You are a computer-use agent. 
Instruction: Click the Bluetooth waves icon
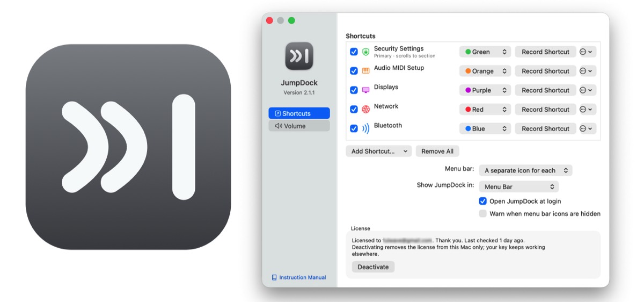(x=365, y=128)
